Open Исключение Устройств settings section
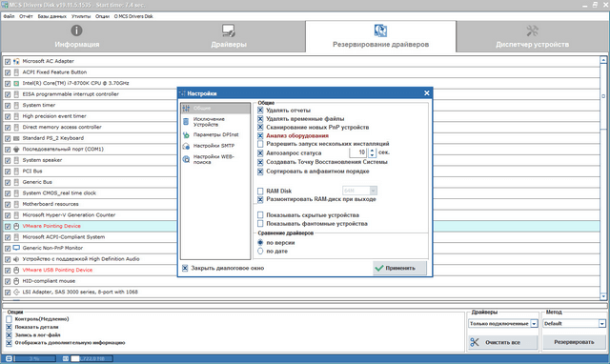The width and height of the screenshot is (610, 364). [215, 122]
